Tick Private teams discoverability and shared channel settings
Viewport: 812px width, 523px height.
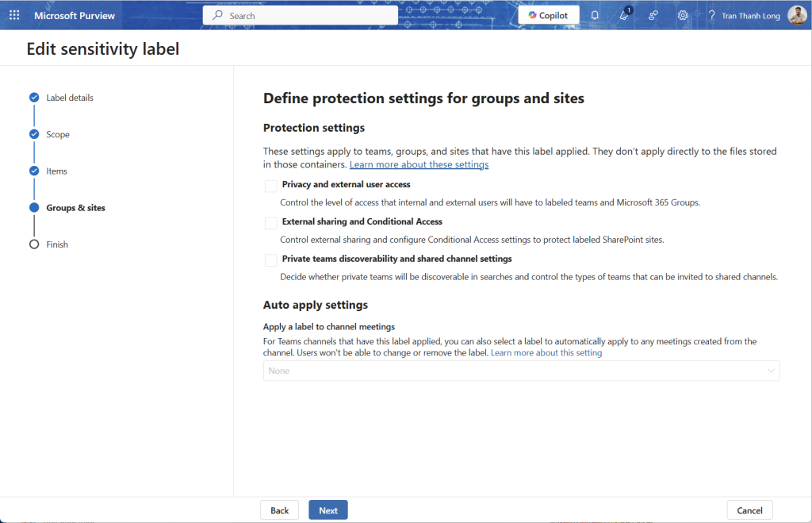(271, 260)
